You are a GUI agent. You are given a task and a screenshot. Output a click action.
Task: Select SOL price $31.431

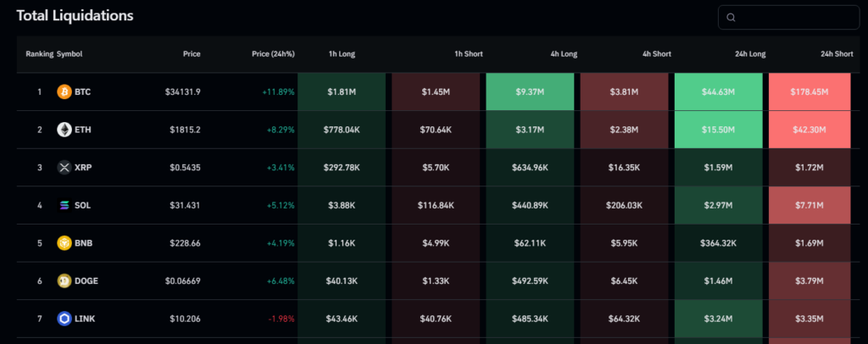pos(185,205)
